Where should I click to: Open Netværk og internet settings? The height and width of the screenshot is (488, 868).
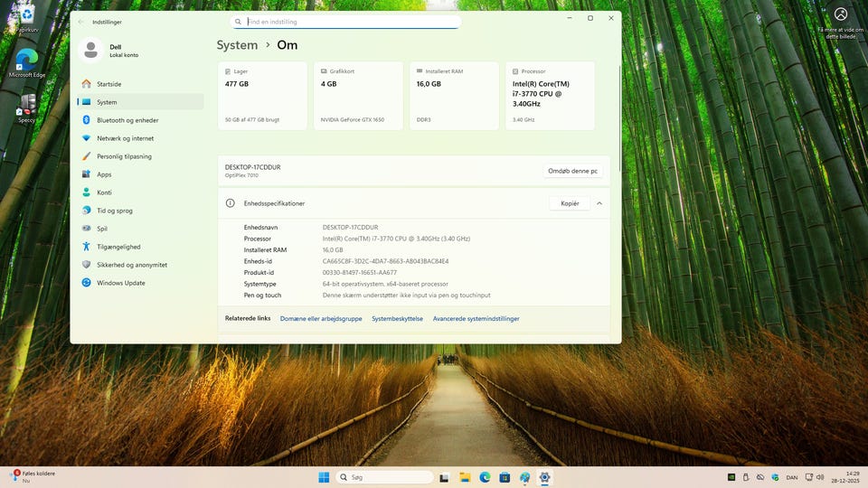click(x=125, y=138)
